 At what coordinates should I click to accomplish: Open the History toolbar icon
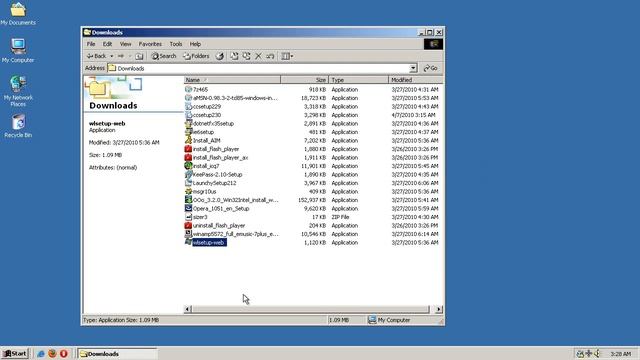click(220, 56)
